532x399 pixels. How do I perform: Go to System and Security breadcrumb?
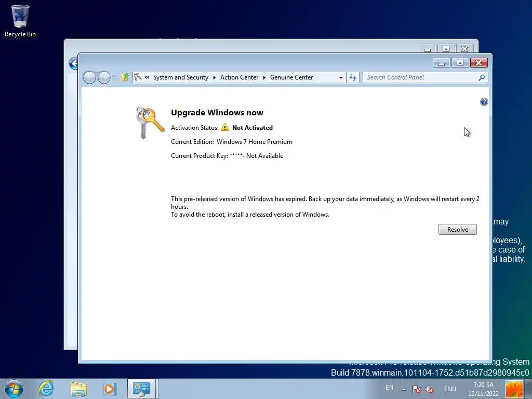(180, 77)
